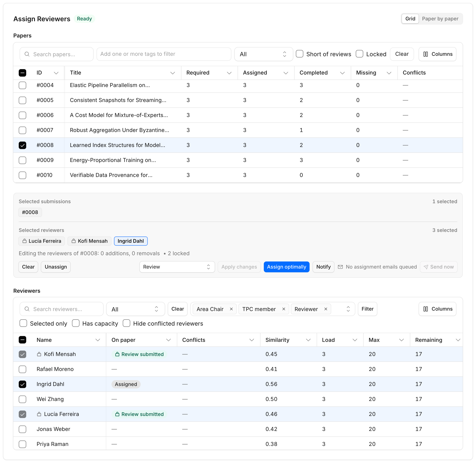Uncheck Ingrid Dahl reviewer checkbox
The image size is (476, 463).
click(x=22, y=384)
